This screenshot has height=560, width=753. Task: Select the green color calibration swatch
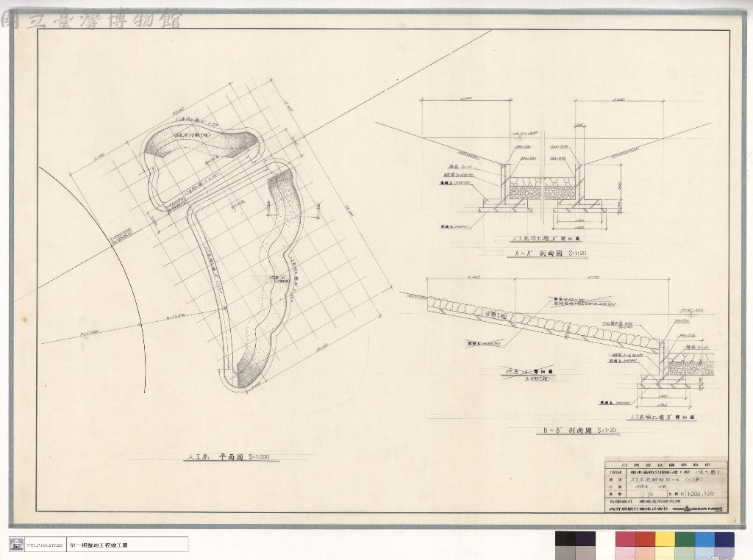[x=685, y=539]
